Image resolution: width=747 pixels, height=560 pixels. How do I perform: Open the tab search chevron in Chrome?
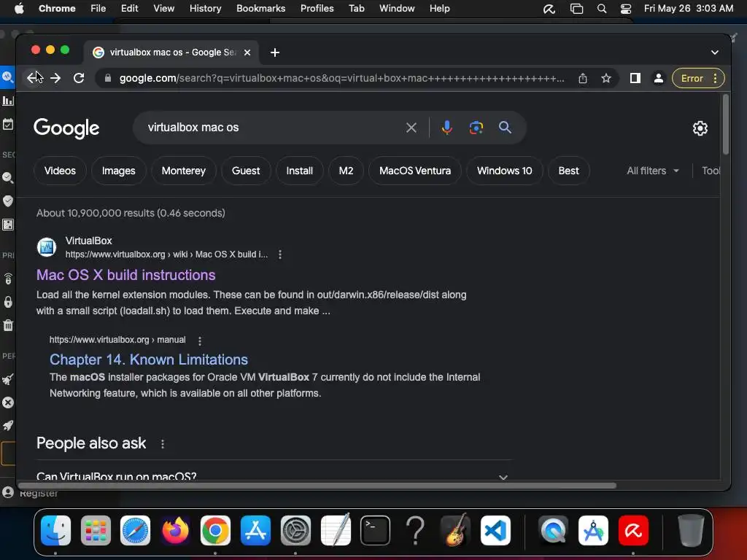[715, 52]
